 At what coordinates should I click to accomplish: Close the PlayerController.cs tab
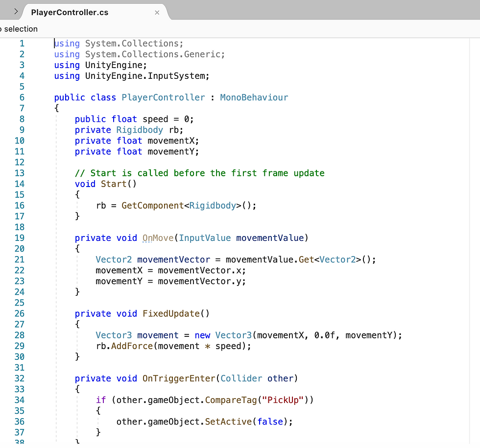coord(157,13)
